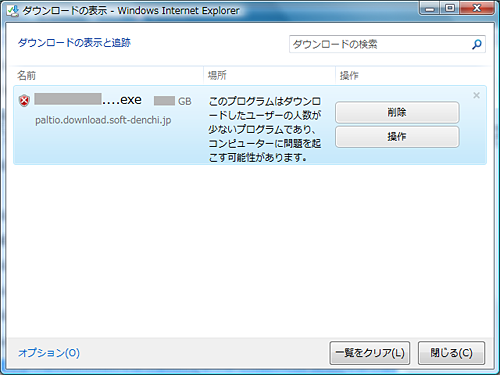The height and width of the screenshot is (375, 500).
Task: Click the 閉じる(C) button
Action: coord(451,353)
